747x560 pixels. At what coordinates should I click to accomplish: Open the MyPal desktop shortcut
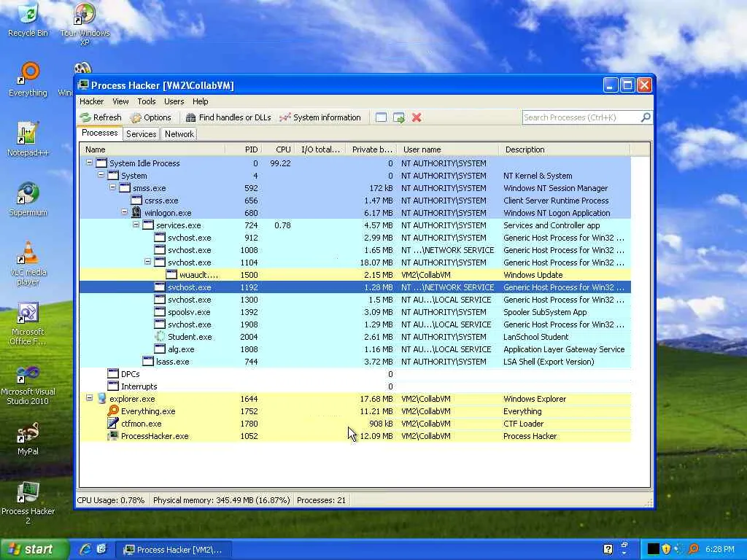tap(28, 439)
